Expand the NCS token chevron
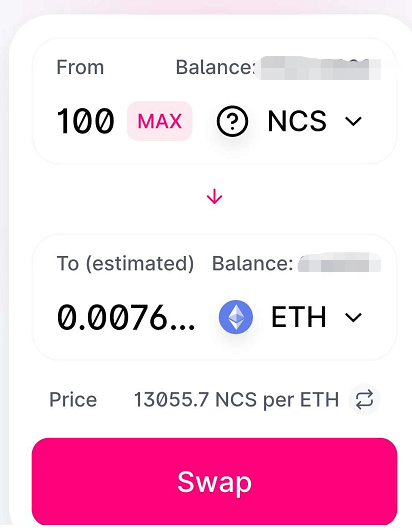The height and width of the screenshot is (531, 412). tap(353, 121)
